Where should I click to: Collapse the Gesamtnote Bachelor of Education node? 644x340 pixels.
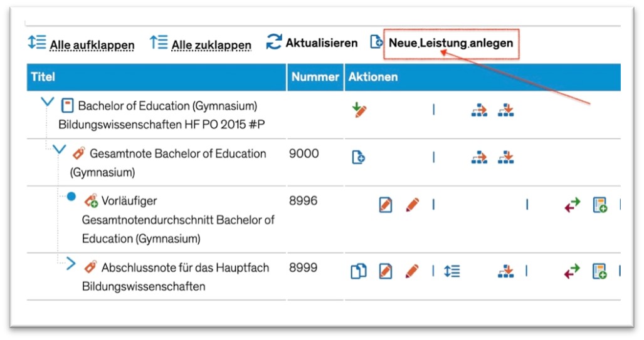[x=60, y=149]
